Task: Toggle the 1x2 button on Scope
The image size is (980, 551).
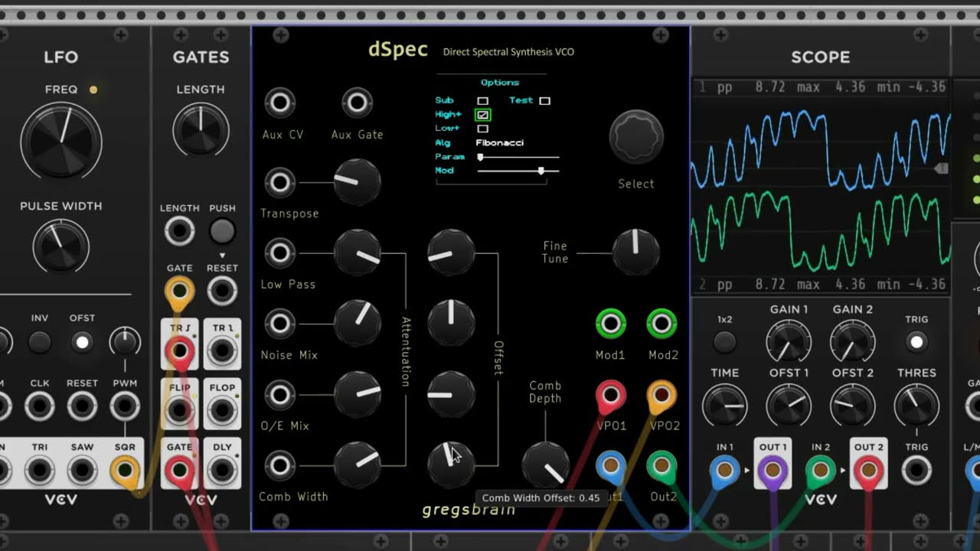Action: pos(724,342)
